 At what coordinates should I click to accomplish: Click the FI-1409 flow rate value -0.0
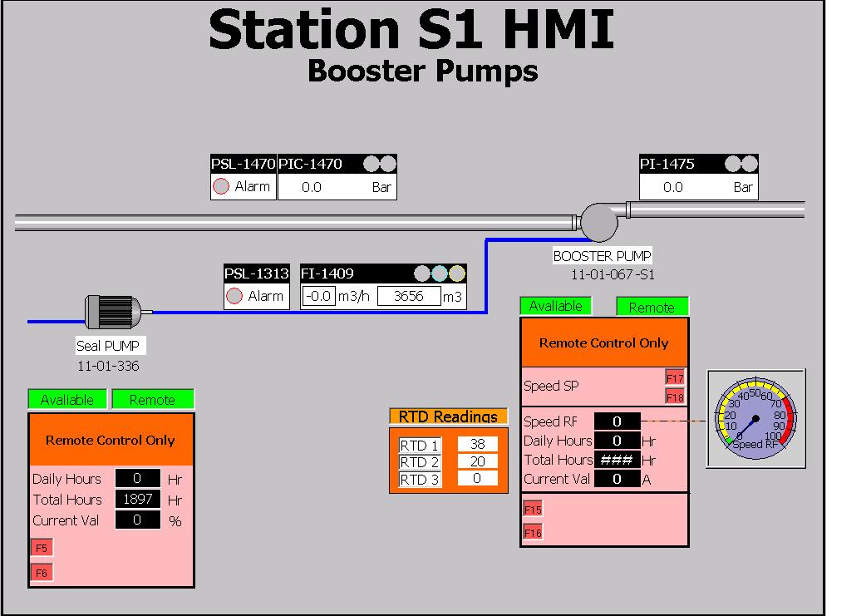pyautogui.click(x=318, y=296)
